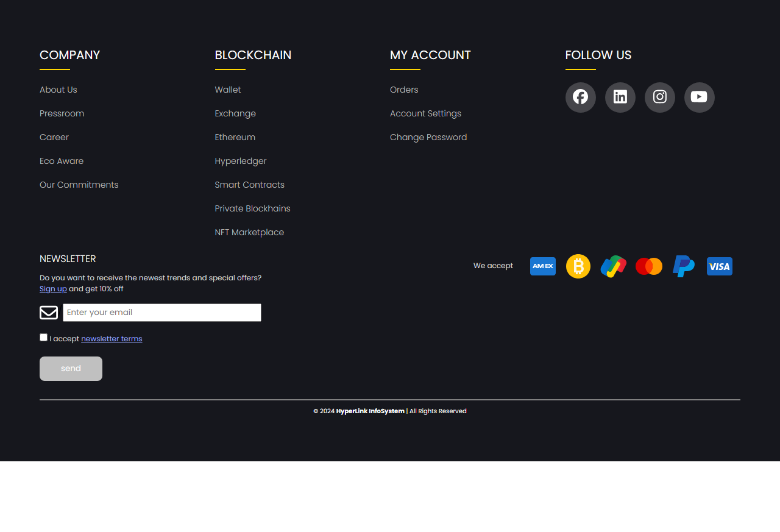The width and height of the screenshot is (780, 532).
Task: Open the newsletter terms link
Action: coord(112,339)
